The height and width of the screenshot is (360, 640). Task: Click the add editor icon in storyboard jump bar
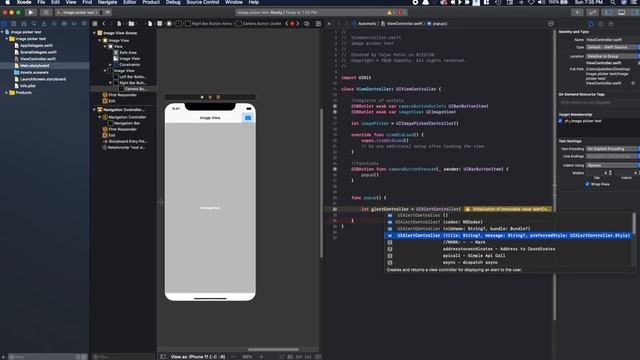(x=318, y=24)
